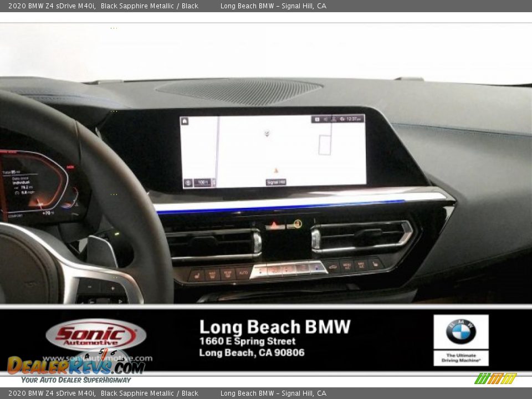Toggle the MAX A/C button
Image resolution: width=532 pixels, height=399 pixels.
(361, 265)
